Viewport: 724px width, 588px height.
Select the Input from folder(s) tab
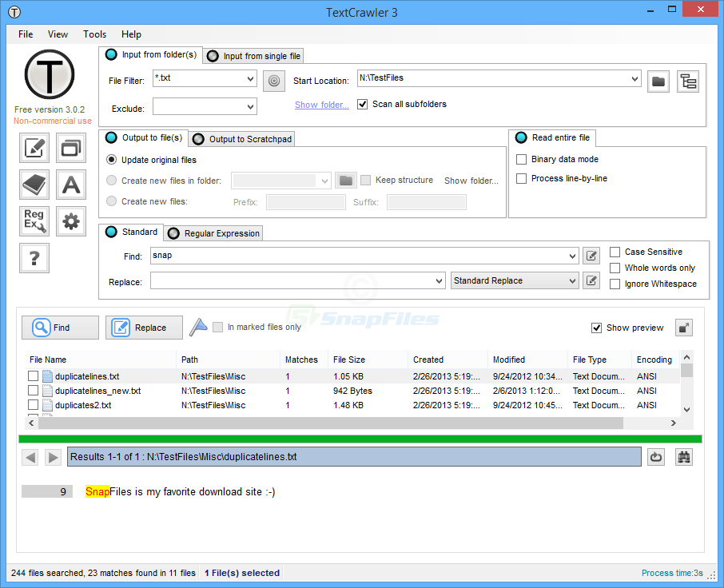click(x=150, y=54)
